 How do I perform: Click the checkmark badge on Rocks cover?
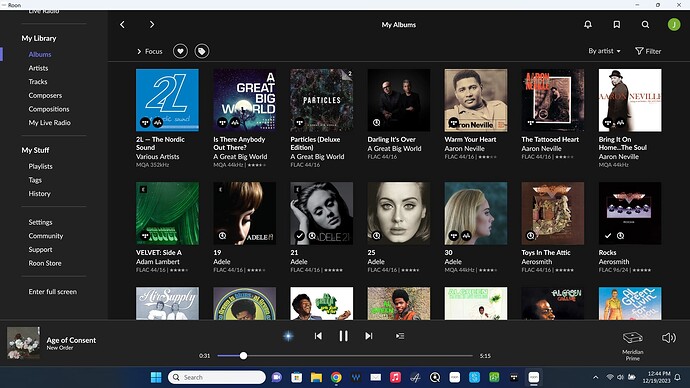click(608, 236)
